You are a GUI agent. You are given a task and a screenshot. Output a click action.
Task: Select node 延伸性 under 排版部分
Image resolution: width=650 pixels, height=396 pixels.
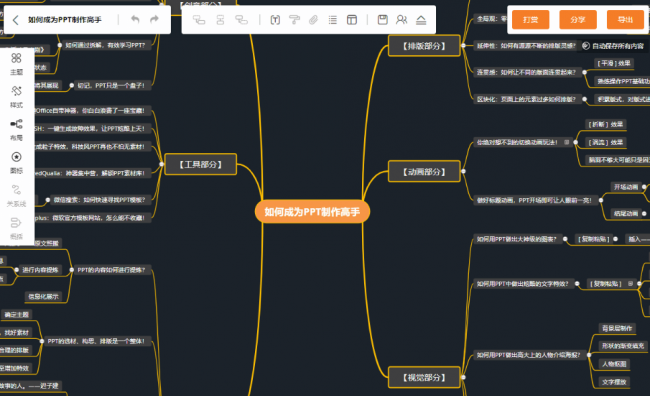tap(526, 46)
